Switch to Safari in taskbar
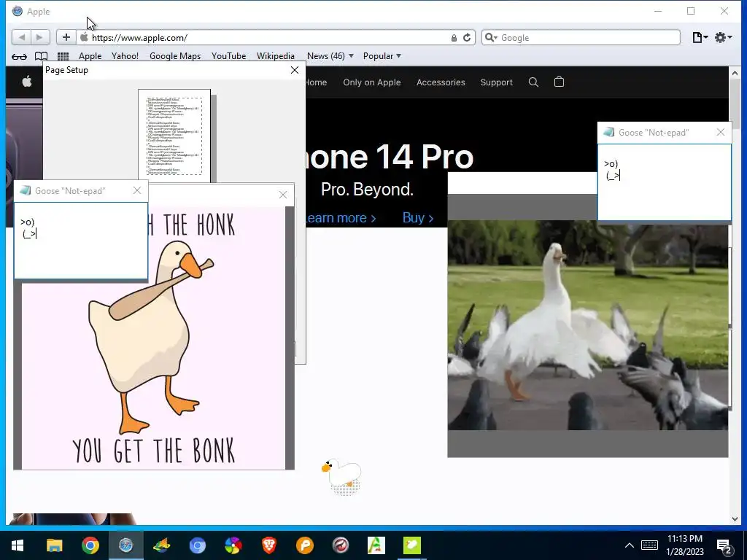The height and width of the screenshot is (560, 747). click(125, 545)
